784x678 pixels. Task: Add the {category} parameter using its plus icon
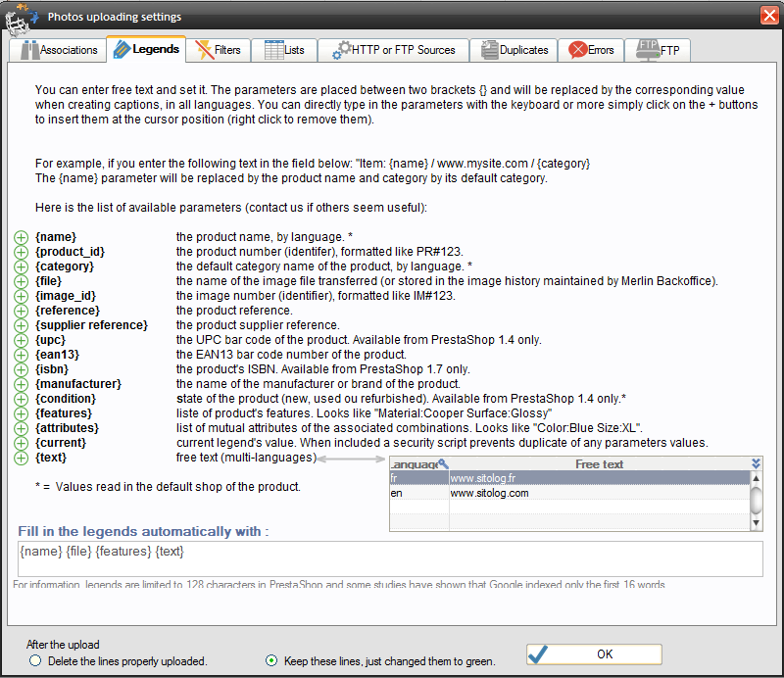[21, 266]
